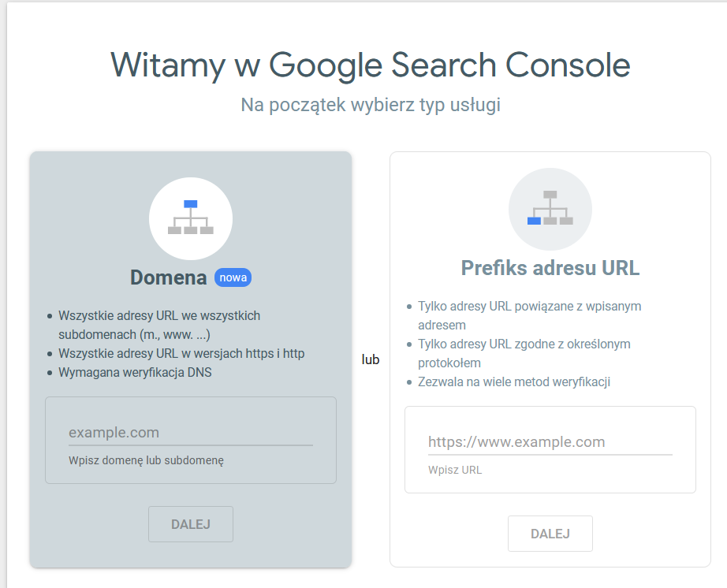Click "Tylko adresy URL powiązane z wpisanym adresem"
This screenshot has width=727, height=588.
530,315
